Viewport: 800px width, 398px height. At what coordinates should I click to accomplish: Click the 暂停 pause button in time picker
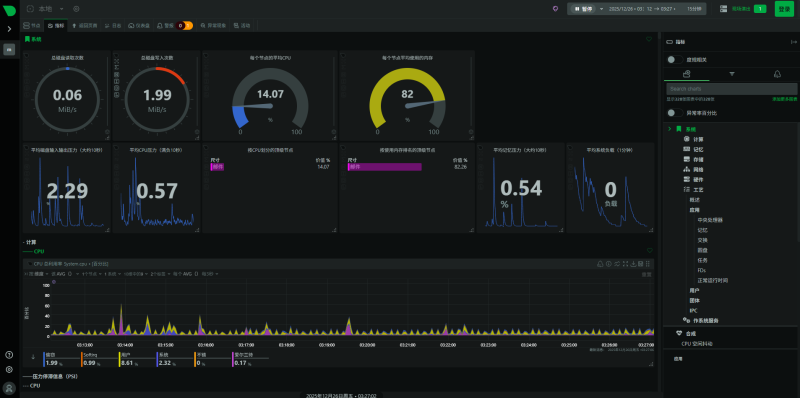[x=583, y=9]
